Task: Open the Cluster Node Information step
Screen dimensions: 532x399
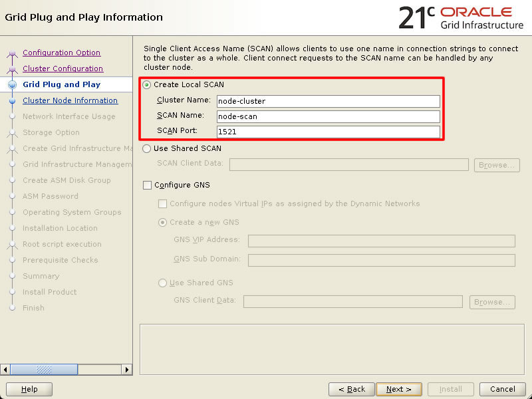Action: click(70, 100)
